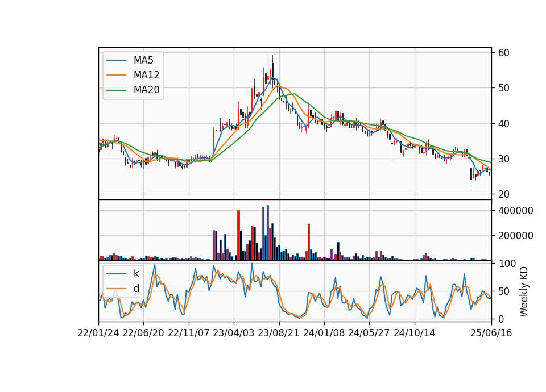The height and width of the screenshot is (392, 546).
Task: Click the KD axis label 0
Action: click(x=501, y=319)
